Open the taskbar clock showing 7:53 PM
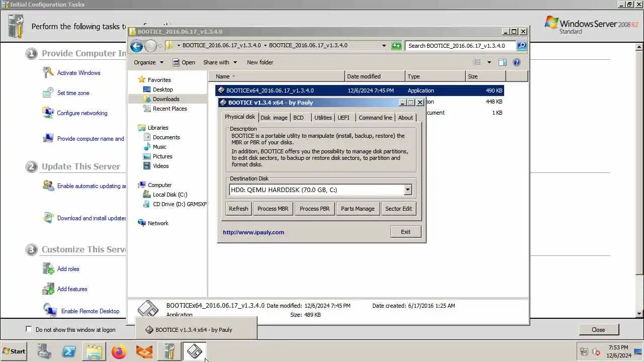Image resolution: width=644 pixels, height=362 pixels. (618, 351)
